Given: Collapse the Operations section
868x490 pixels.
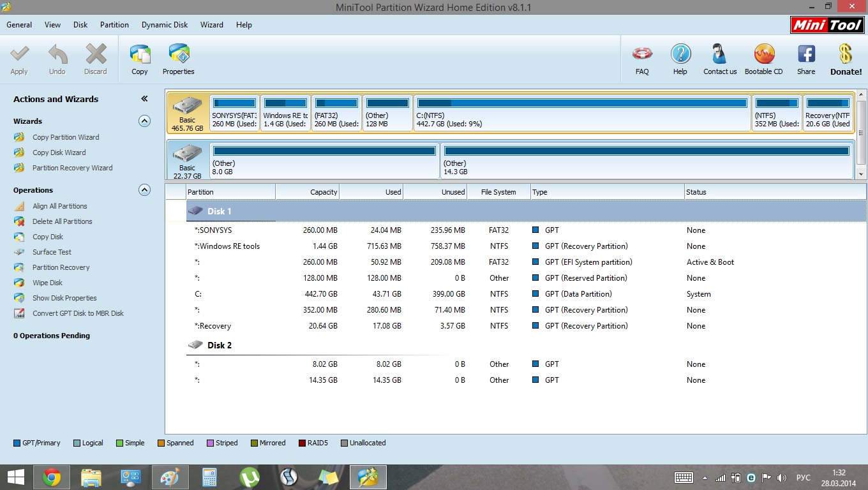Looking at the screenshot, I should tap(144, 190).
